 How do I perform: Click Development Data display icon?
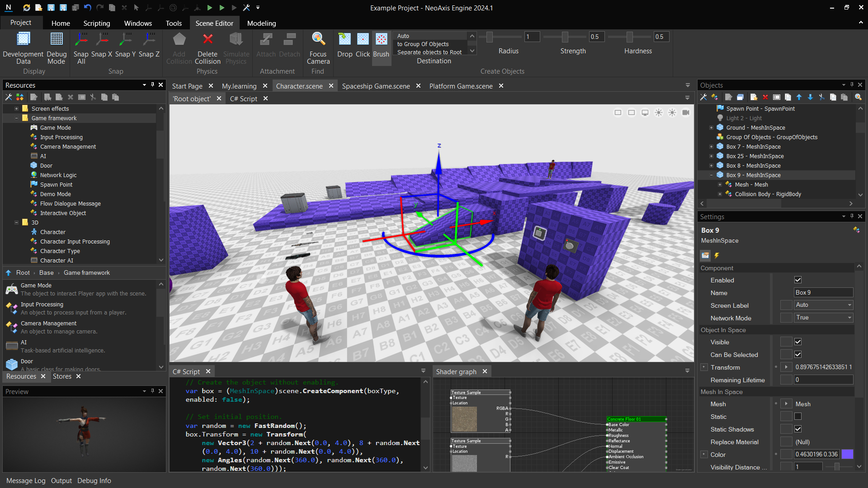[x=23, y=39]
